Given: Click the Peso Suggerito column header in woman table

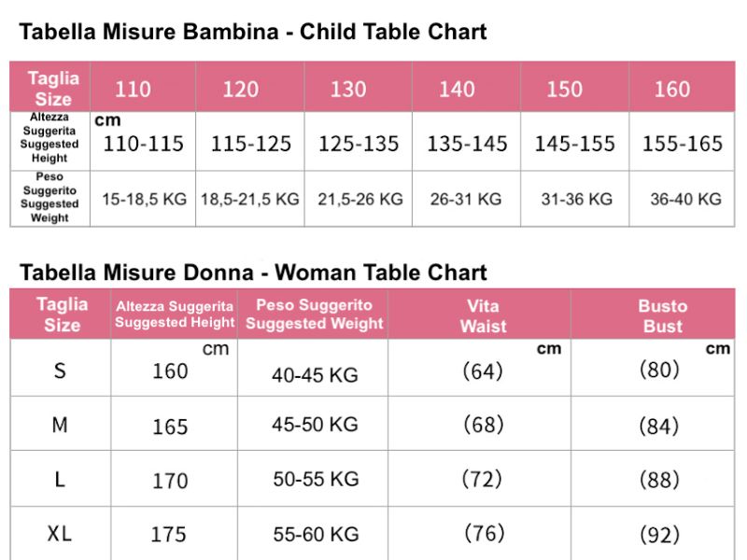Looking at the screenshot, I should pos(314,315).
